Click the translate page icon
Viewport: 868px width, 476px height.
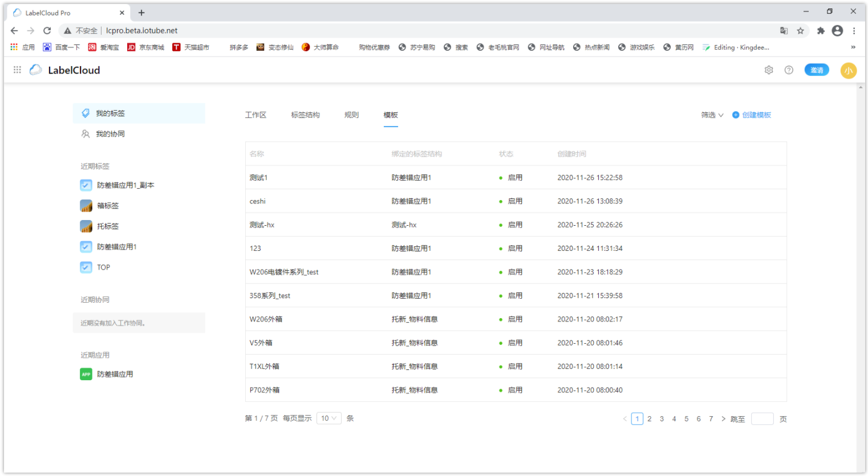(784, 31)
